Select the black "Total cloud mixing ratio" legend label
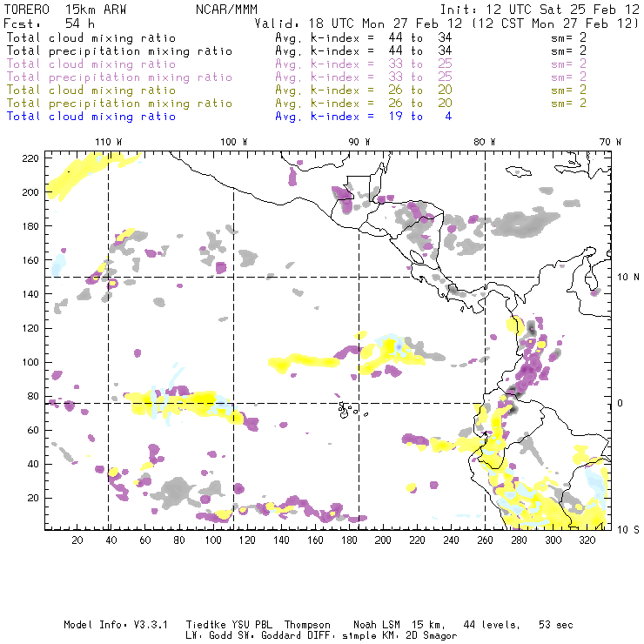The width and height of the screenshot is (644, 644). pyautogui.click(x=91, y=37)
